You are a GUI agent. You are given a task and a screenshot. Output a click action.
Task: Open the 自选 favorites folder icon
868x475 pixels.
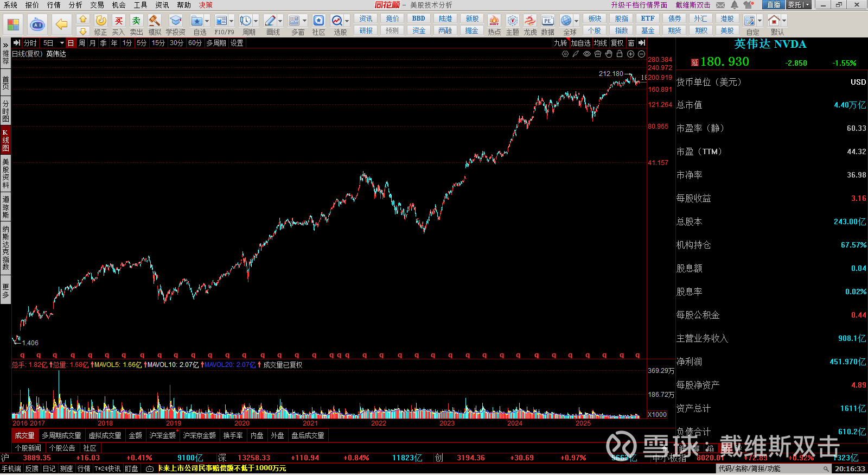[x=197, y=21]
